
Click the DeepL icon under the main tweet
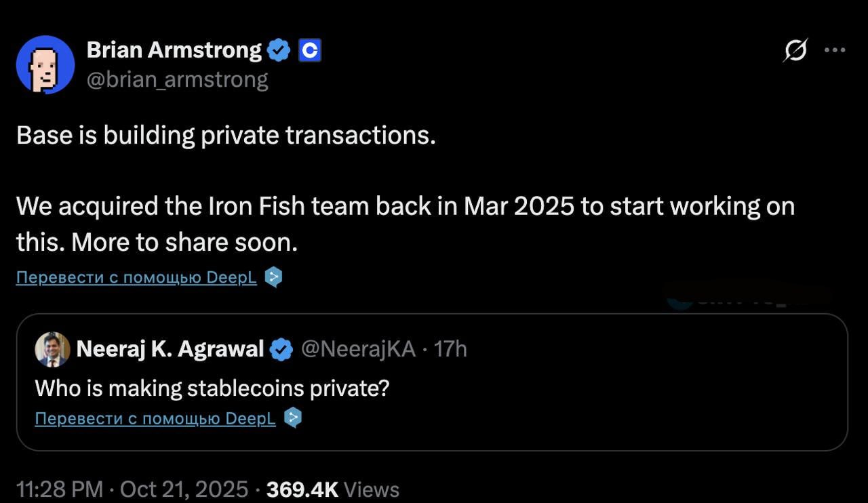click(273, 277)
